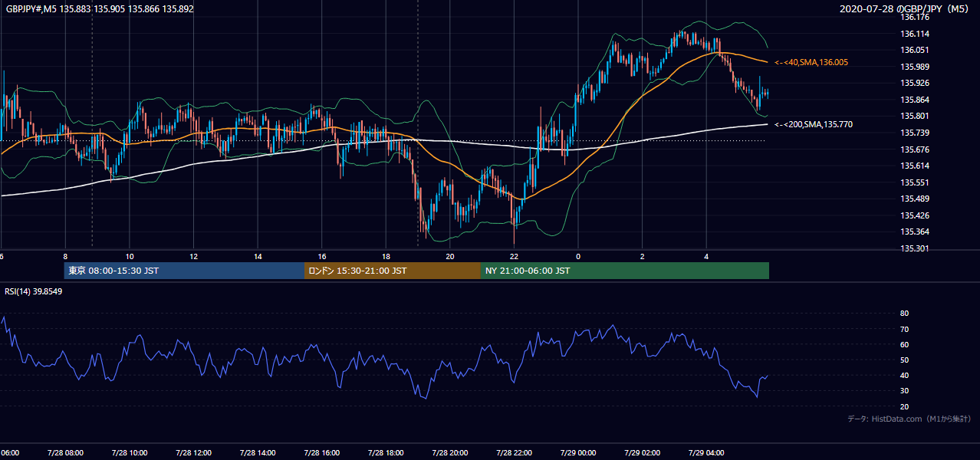Click the 135.926 price axis value

[915, 83]
